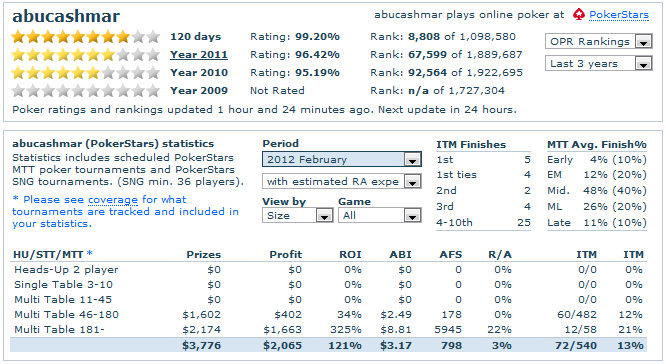The image size is (666, 364).
Task: Open the Game All dropdown
Action: [x=380, y=216]
